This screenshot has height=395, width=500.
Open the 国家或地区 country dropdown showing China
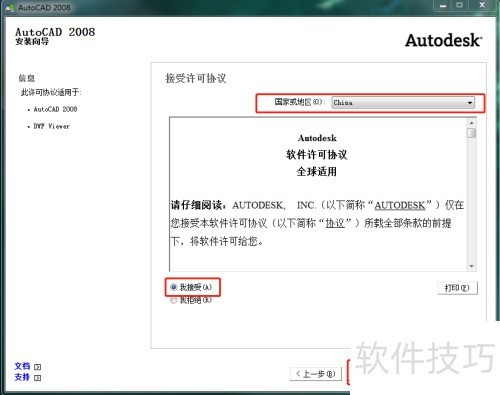click(x=403, y=103)
